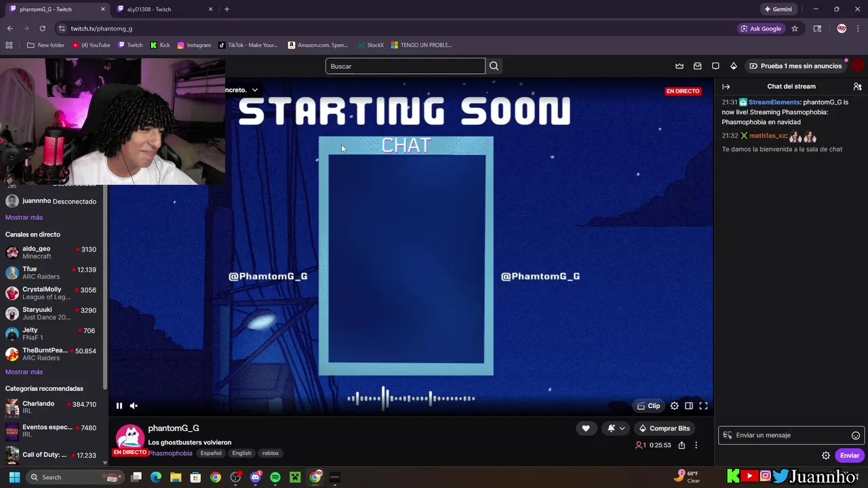Send the chat message with Enviar
This screenshot has width=868, height=488.
tap(850, 455)
